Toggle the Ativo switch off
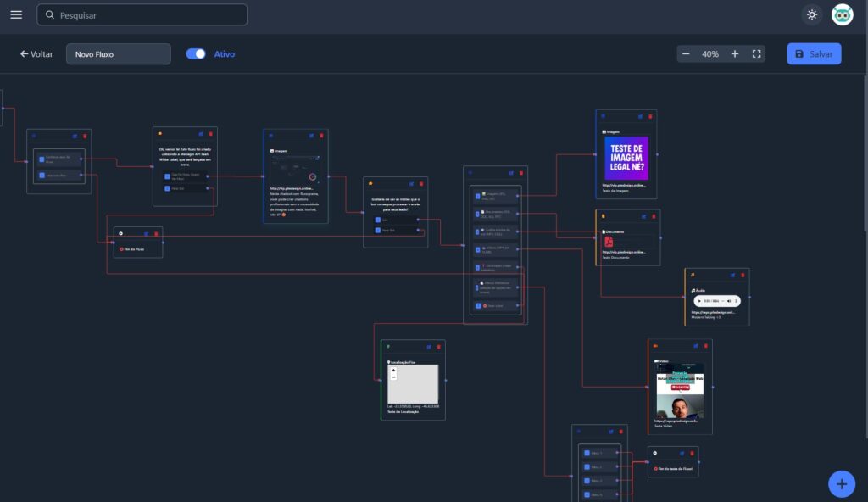Image resolution: width=868 pixels, height=502 pixels. coord(196,53)
